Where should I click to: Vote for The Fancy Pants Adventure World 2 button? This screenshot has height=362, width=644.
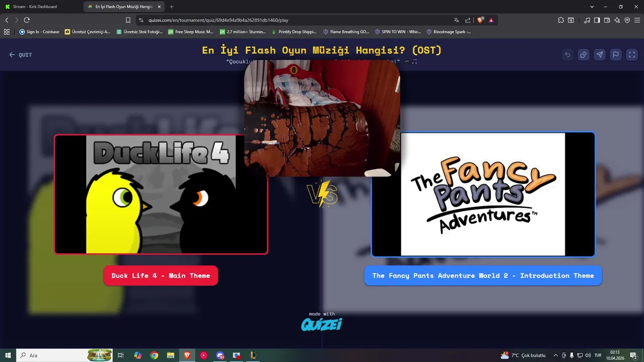click(x=483, y=276)
